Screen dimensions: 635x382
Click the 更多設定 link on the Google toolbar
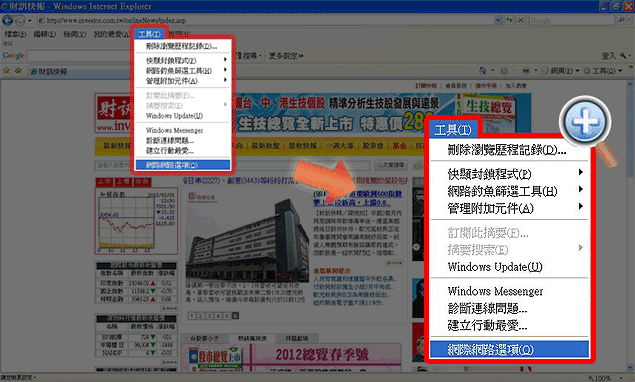pyautogui.click(x=286, y=56)
